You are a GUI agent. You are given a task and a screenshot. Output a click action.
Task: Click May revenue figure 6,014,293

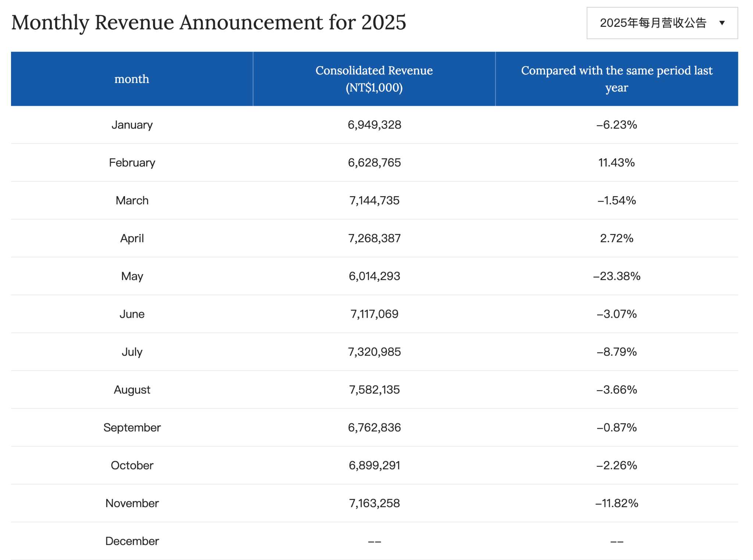coord(374,276)
